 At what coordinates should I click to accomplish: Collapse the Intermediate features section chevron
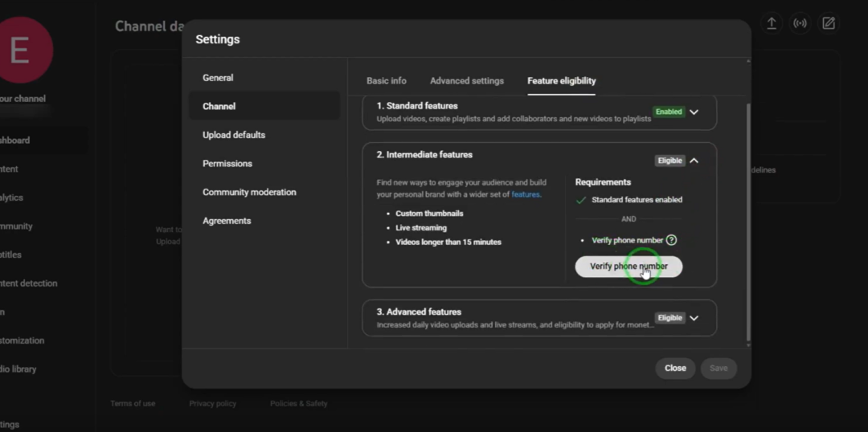click(x=694, y=161)
